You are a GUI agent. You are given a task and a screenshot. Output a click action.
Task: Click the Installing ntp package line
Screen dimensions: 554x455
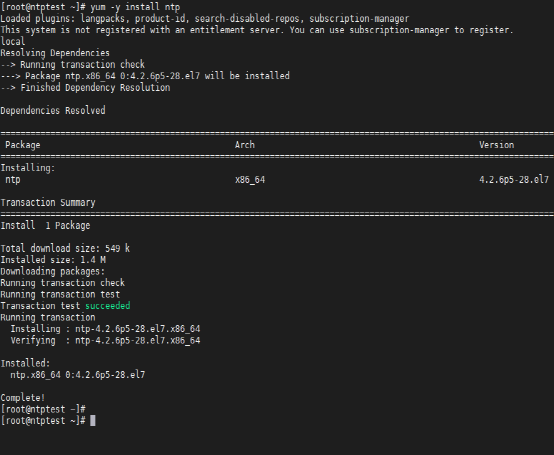(x=105, y=329)
